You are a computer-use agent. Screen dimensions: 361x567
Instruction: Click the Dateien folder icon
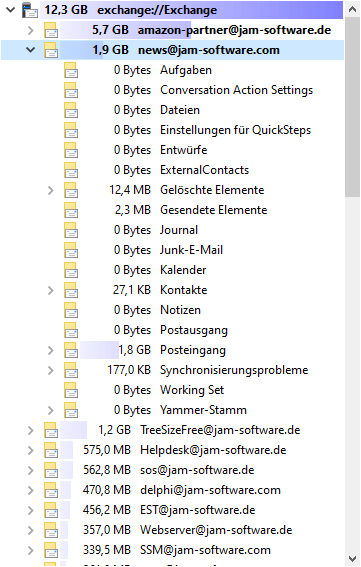tap(71, 110)
